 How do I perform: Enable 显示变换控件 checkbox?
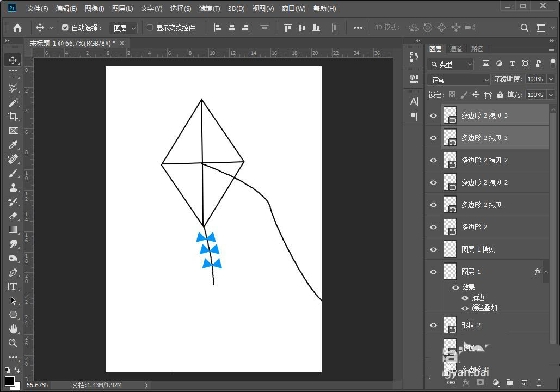(150, 28)
